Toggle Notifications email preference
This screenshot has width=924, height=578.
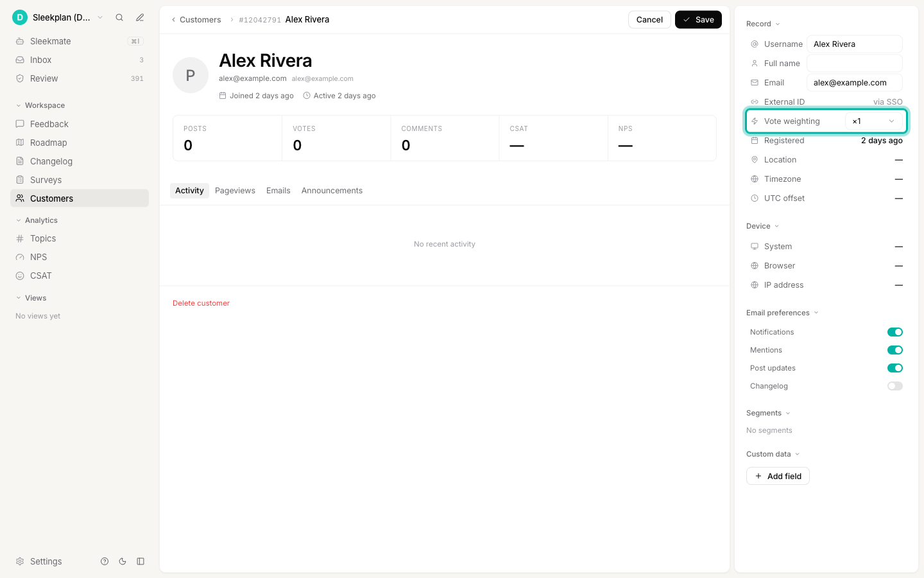895,332
